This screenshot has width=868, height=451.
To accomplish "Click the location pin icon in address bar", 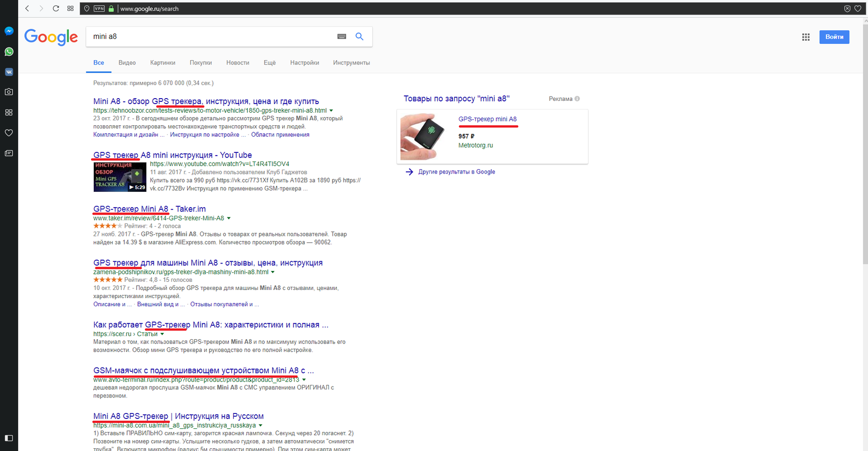I will 87,9.
